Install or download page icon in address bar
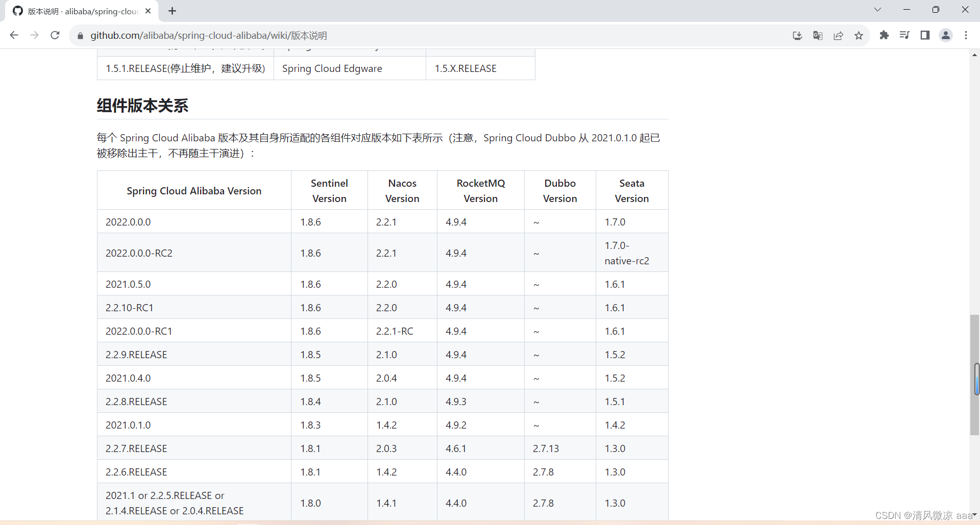Viewport: 980px width, 525px height. tap(797, 35)
